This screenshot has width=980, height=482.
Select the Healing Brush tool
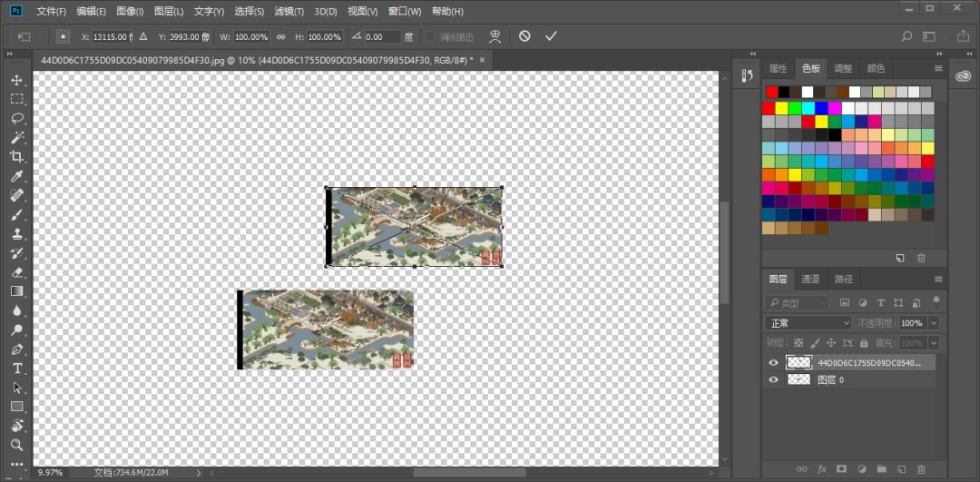point(17,195)
